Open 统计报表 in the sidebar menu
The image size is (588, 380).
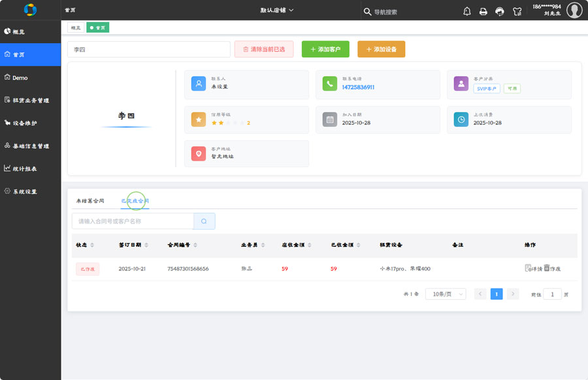(25, 168)
